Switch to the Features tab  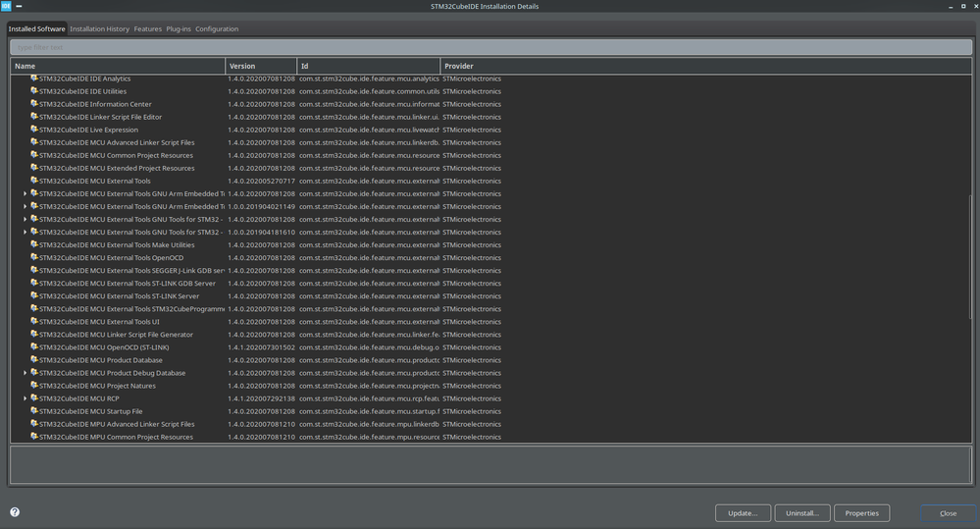coord(147,28)
